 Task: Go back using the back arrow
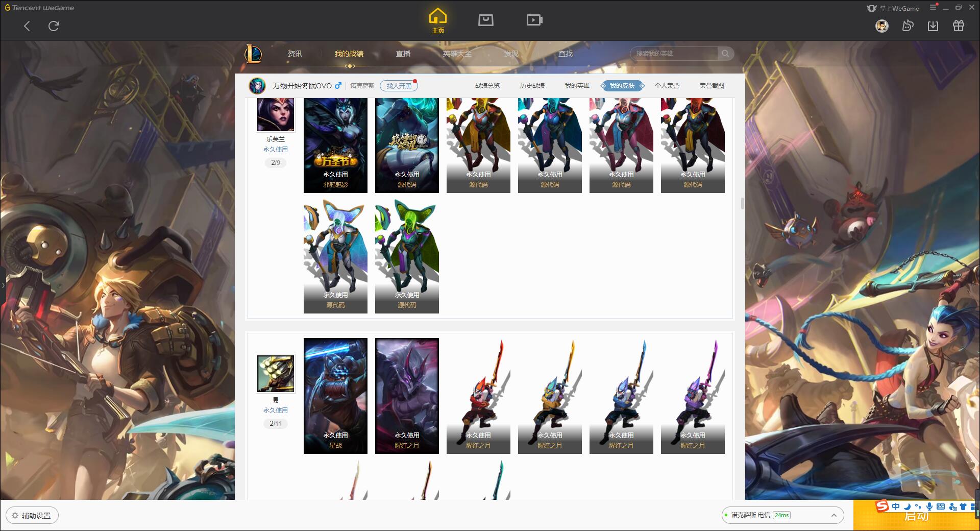[x=27, y=26]
